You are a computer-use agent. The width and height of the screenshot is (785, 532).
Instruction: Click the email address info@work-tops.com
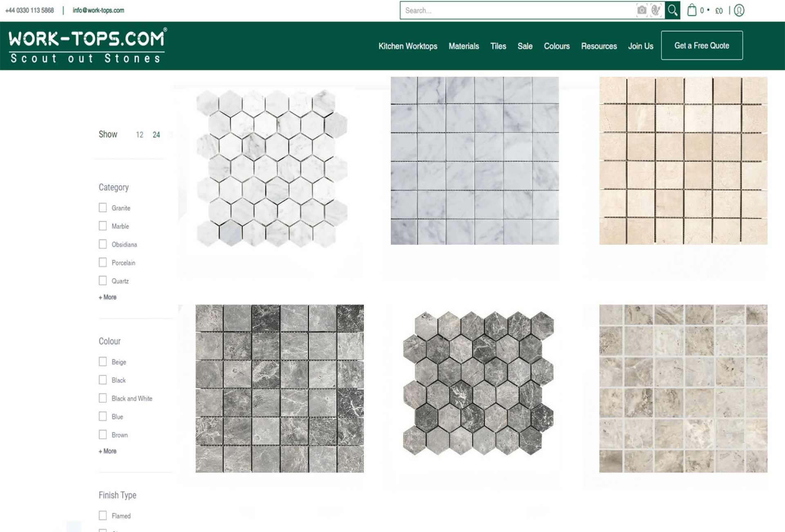coord(98,10)
